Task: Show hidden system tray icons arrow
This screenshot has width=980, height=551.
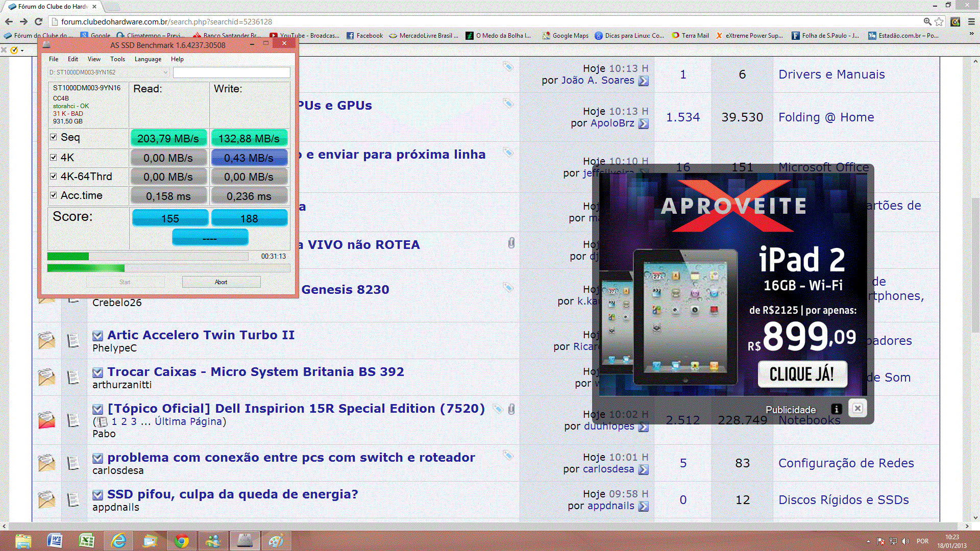Action: point(868,541)
